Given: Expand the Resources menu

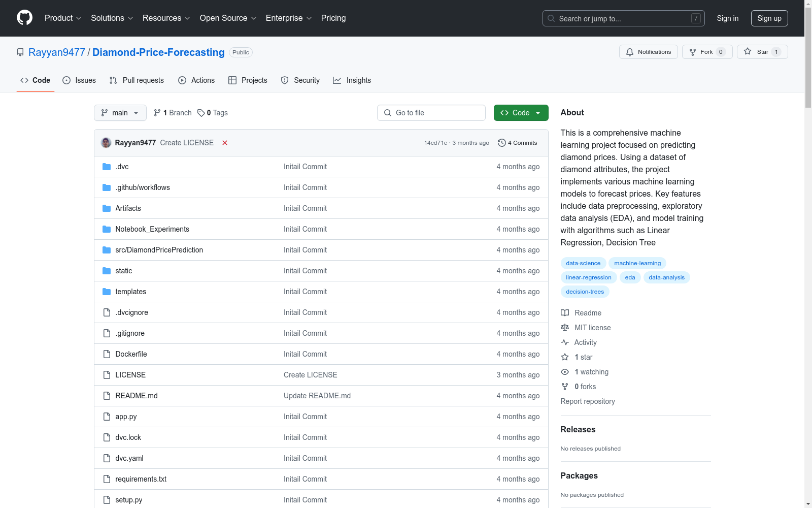Looking at the screenshot, I should [x=166, y=18].
